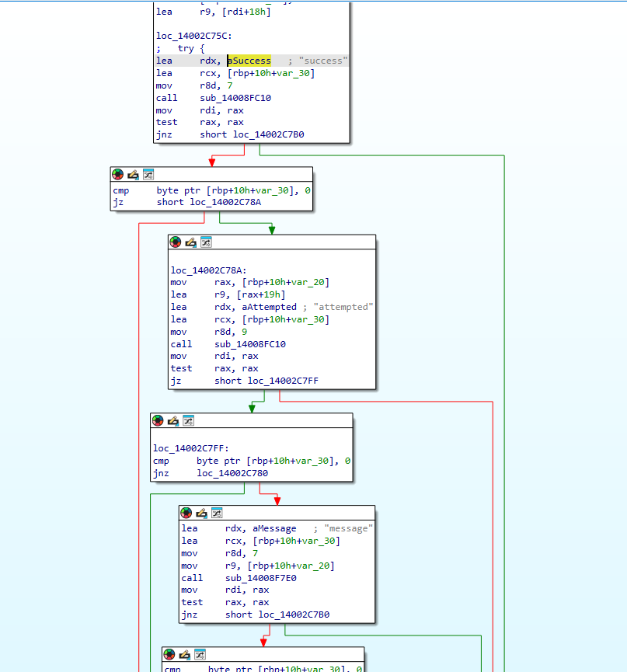Click loc_14002C780 jump target
Viewport: 627px width, 672px height.
click(x=232, y=473)
